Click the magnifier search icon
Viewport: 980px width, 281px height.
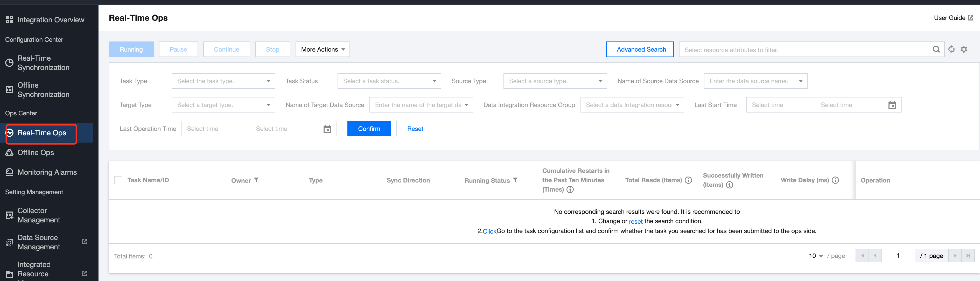(x=936, y=50)
